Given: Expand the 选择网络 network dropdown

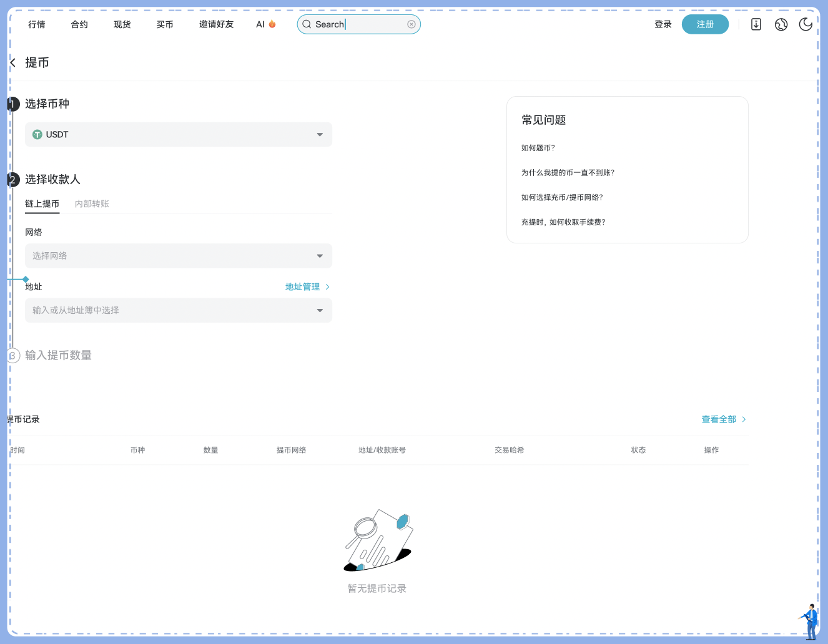Looking at the screenshot, I should (x=320, y=256).
